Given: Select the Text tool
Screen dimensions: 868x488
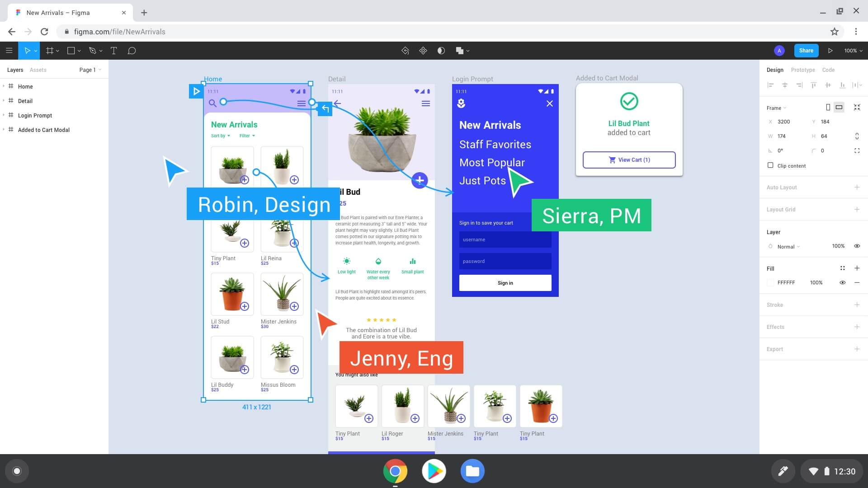Looking at the screenshot, I should click(x=113, y=51).
